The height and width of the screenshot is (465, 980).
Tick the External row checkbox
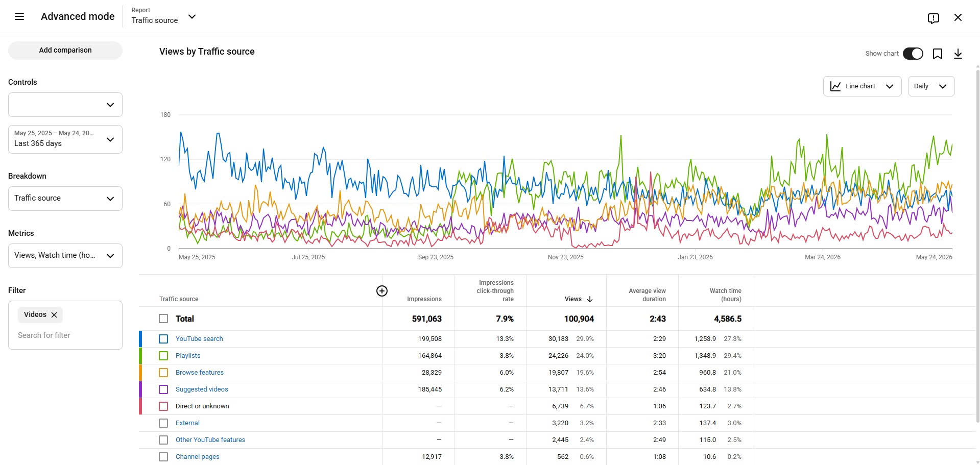tap(163, 423)
